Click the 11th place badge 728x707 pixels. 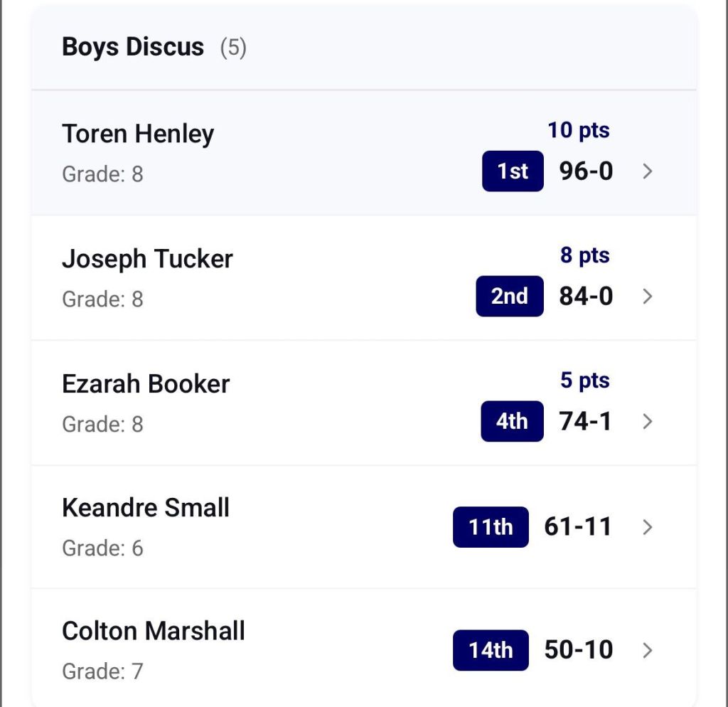[491, 527]
